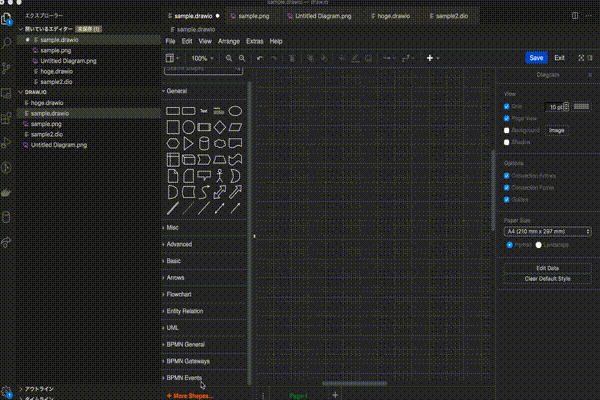The image size is (600, 400).
Task: Open the Paper Size A4 dropdown
Action: [x=548, y=232]
